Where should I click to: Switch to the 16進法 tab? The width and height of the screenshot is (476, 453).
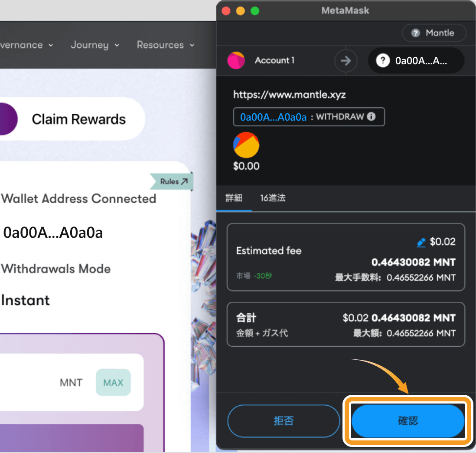273,198
